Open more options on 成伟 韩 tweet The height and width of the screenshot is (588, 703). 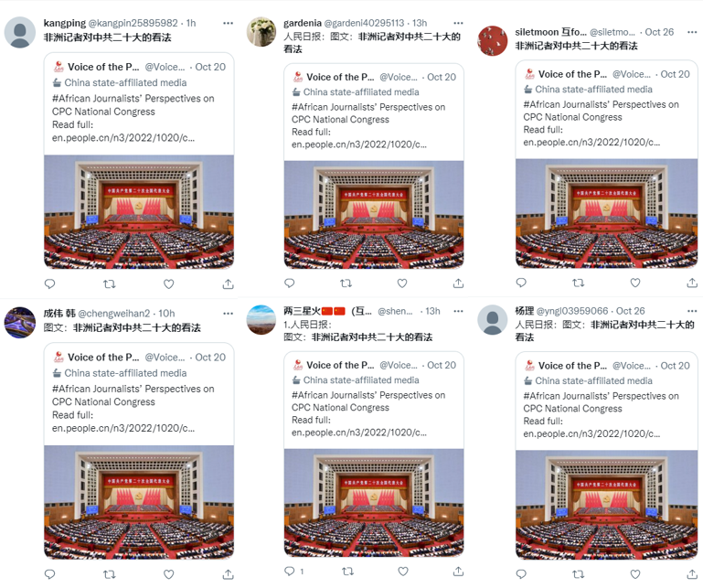click(x=229, y=314)
